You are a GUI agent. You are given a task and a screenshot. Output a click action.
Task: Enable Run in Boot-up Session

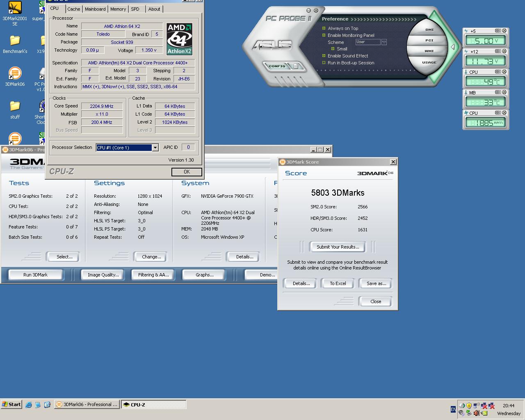324,63
